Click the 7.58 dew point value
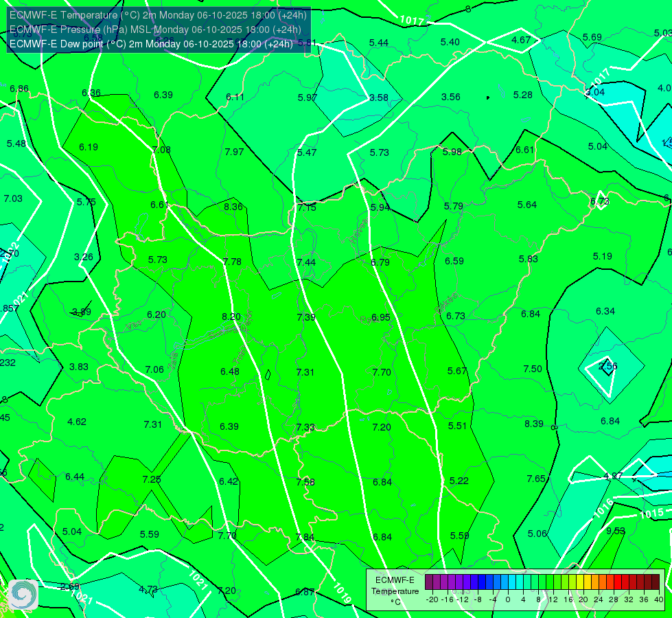Image resolution: width=672 pixels, height=618 pixels. [x=305, y=482]
